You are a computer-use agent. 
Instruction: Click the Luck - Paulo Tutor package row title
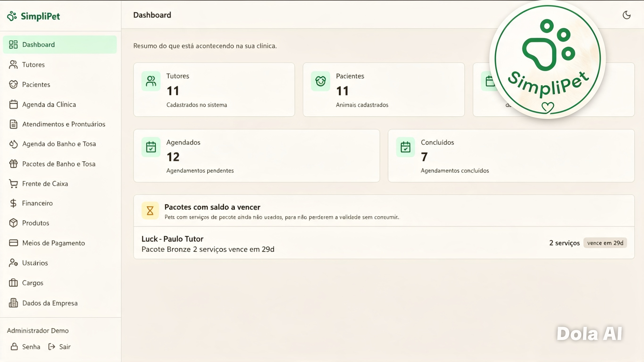tap(172, 239)
